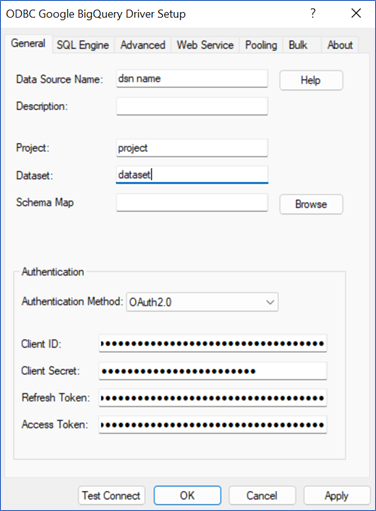
Task: Click the Authentication Method label
Action: [x=72, y=301]
